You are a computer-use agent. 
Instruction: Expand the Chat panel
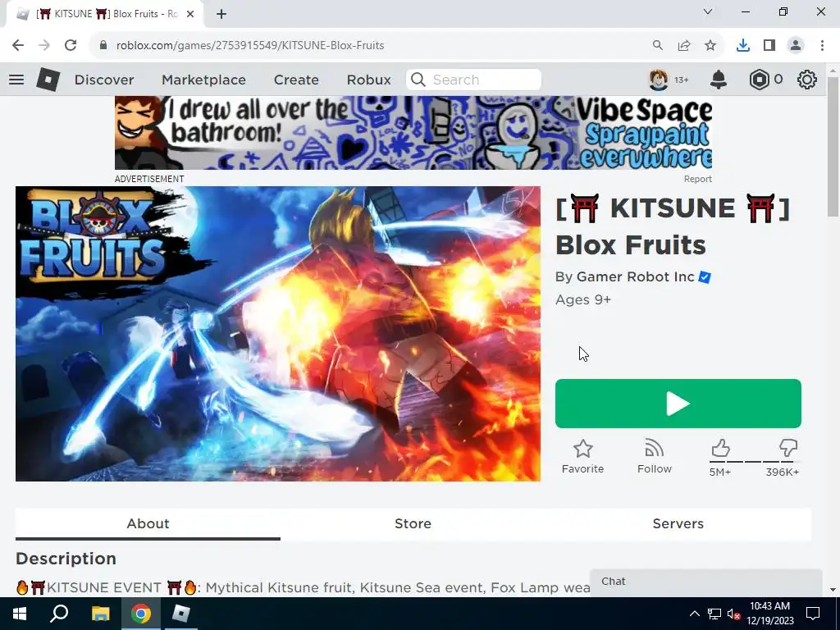pos(706,582)
